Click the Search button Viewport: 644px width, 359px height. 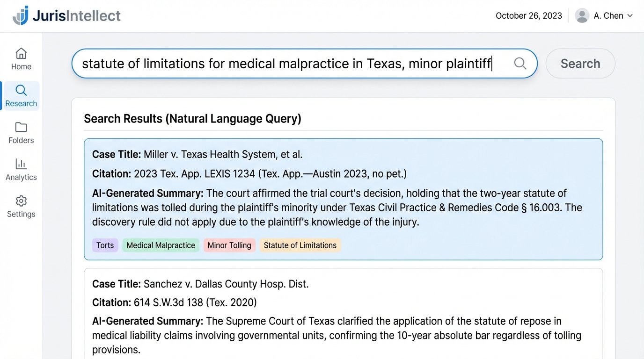580,64
